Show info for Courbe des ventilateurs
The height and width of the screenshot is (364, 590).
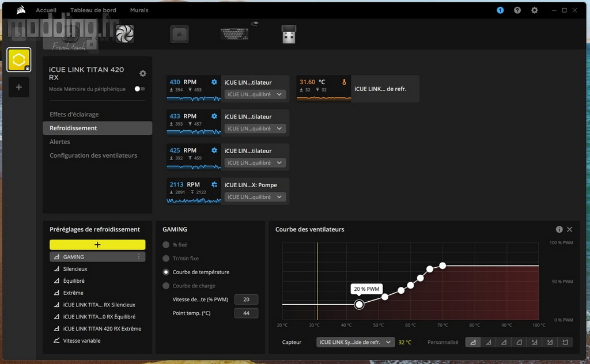click(x=559, y=229)
